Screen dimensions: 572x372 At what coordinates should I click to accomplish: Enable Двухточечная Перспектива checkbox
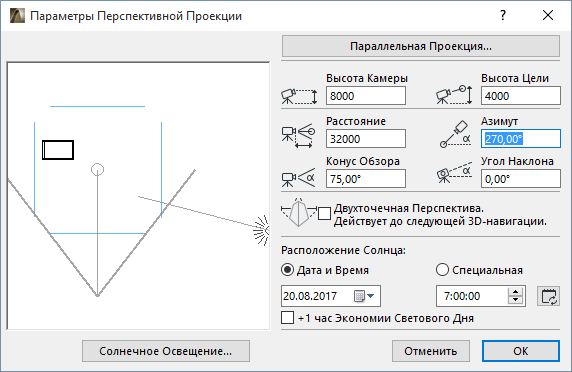point(324,213)
